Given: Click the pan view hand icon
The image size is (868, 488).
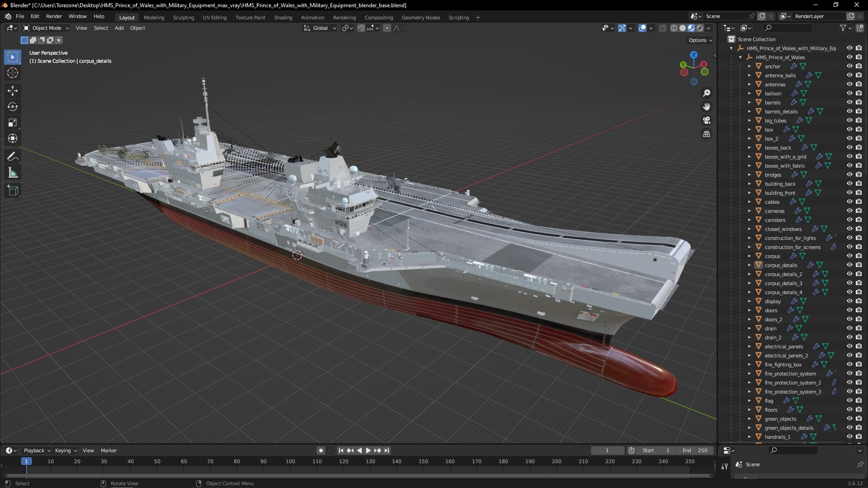Looking at the screenshot, I should point(707,107).
